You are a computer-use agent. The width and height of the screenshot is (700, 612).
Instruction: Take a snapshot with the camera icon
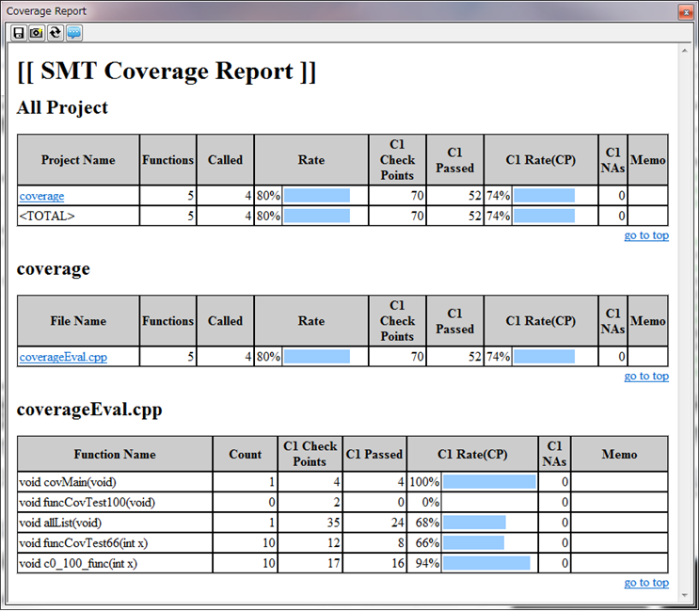coord(37,33)
